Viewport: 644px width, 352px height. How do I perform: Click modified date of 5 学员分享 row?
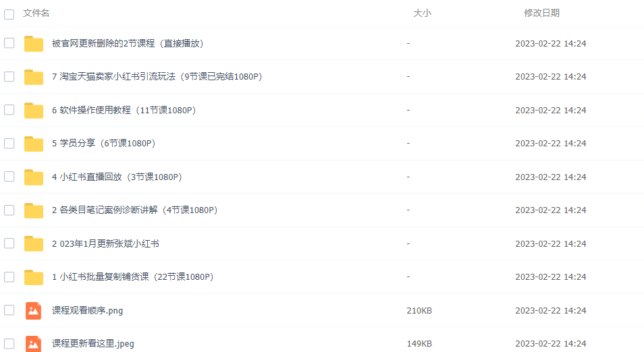[x=551, y=144]
